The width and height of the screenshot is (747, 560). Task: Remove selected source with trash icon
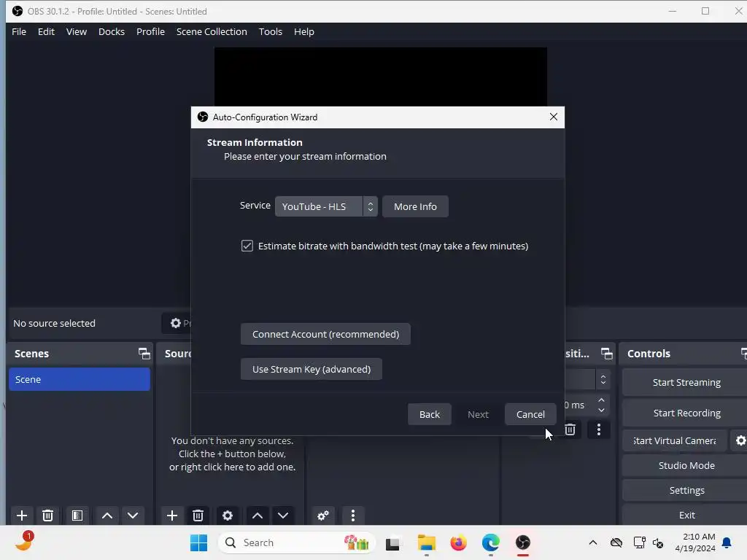point(198,516)
